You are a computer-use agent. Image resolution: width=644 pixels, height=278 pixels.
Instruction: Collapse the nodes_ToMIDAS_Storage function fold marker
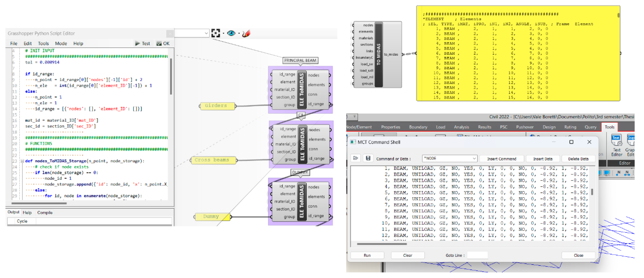tap(22, 161)
